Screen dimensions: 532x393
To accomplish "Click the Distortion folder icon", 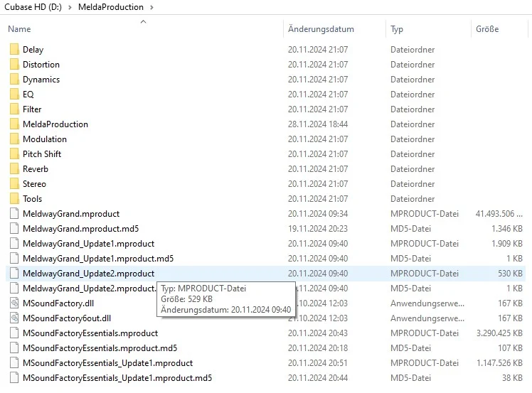I will (x=14, y=65).
